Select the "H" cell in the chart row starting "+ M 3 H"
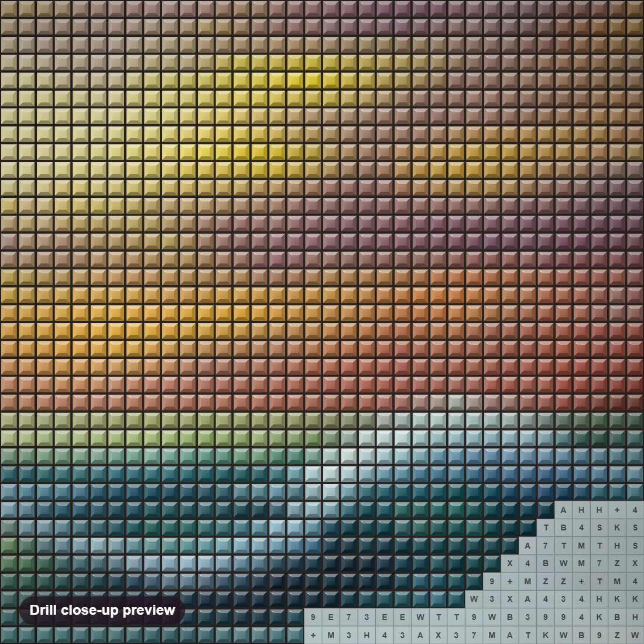The width and height of the screenshot is (644, 644). pos(366,635)
